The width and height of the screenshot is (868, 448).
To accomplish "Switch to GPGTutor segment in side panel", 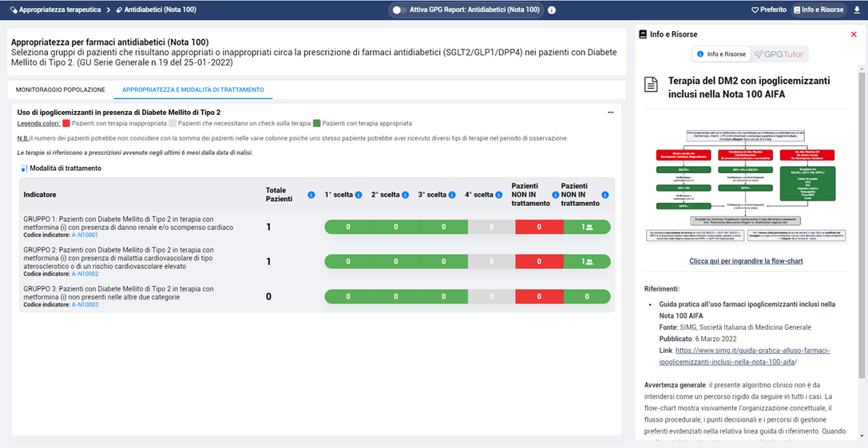I will coord(779,54).
